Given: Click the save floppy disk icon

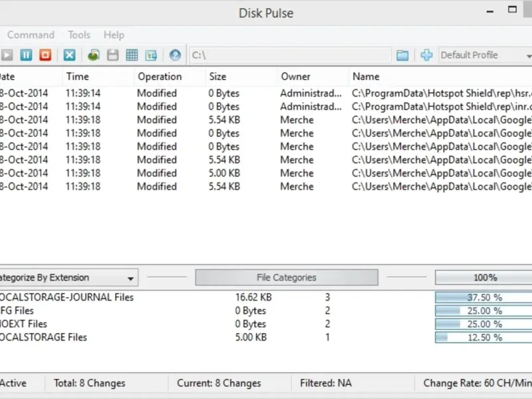Looking at the screenshot, I should (113, 55).
